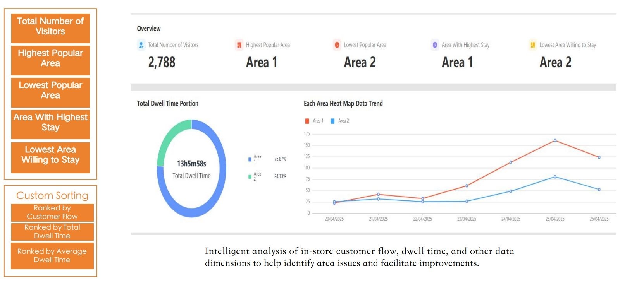Screen dimensions: 644x282
Task: Switch to the Overview section
Action: coord(148,28)
